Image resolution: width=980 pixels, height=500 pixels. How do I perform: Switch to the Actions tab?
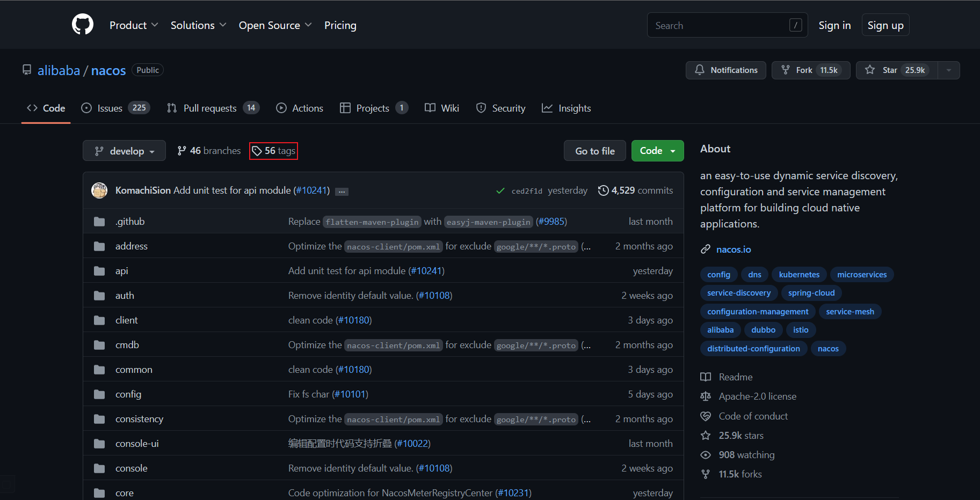tap(300, 108)
